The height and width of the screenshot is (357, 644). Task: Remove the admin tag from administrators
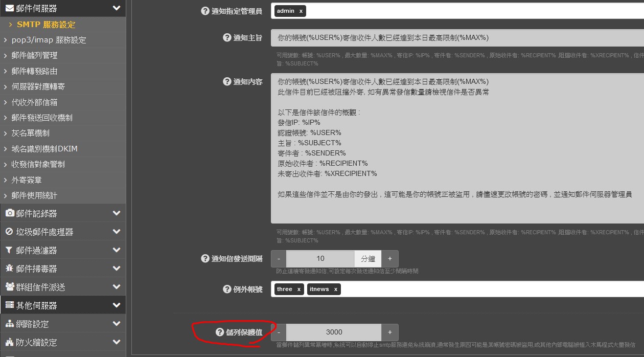click(x=301, y=11)
